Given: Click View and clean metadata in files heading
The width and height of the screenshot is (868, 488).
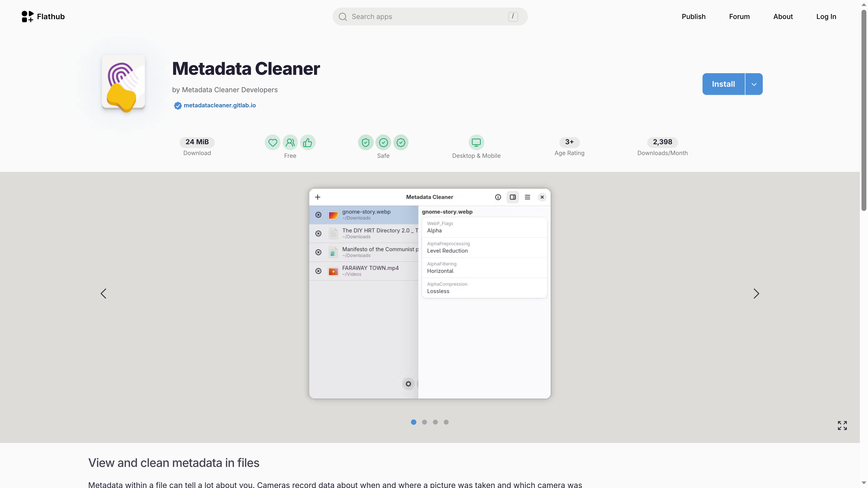Looking at the screenshot, I should pyautogui.click(x=174, y=463).
